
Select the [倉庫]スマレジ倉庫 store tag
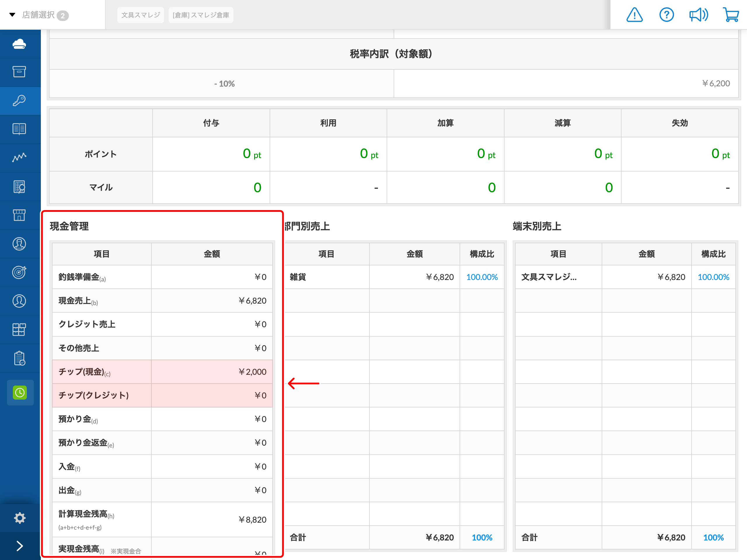point(201,15)
